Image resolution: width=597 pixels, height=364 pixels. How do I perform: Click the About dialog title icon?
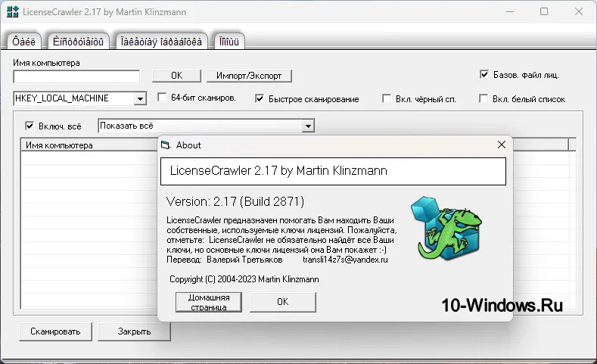tap(166, 145)
